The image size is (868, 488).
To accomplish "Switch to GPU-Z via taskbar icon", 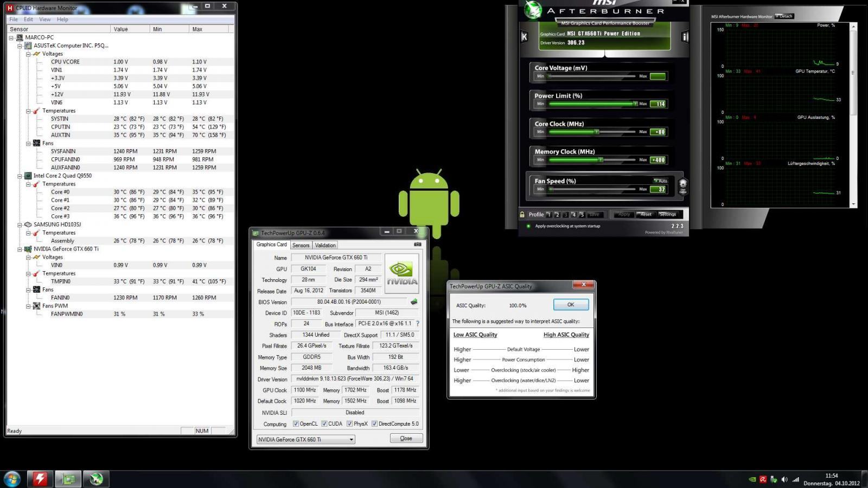I will click(x=68, y=479).
